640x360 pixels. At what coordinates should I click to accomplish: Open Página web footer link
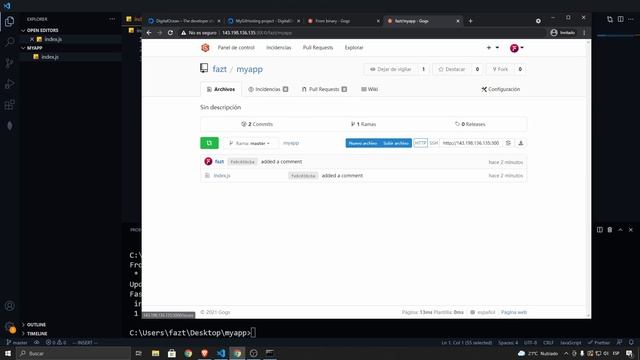click(514, 312)
